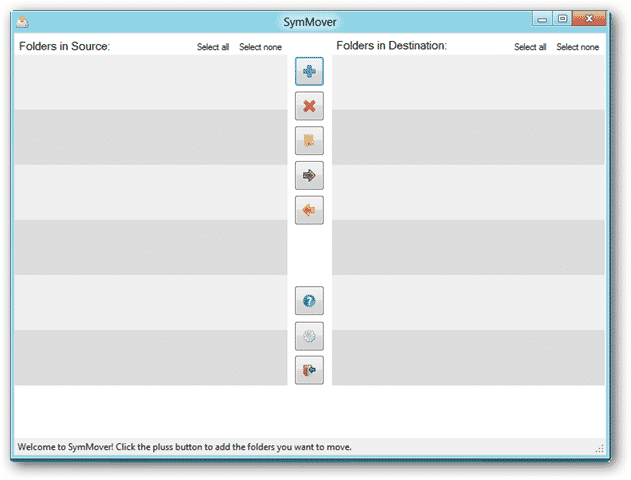Click the change destination folder button

pos(309,141)
